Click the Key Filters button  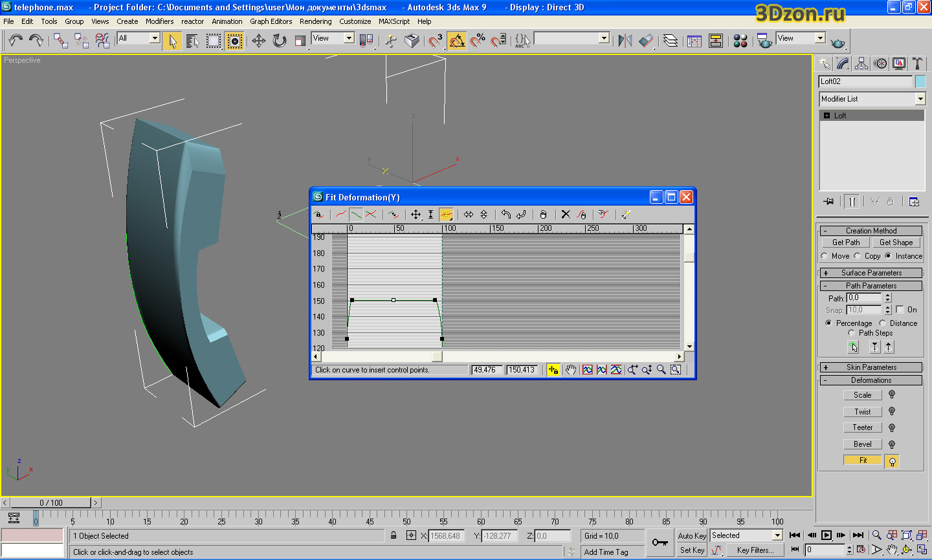[755, 550]
